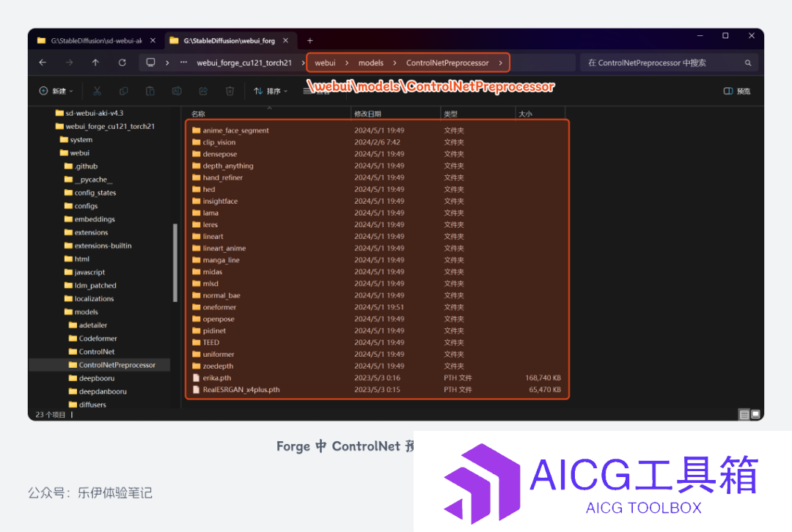Image resolution: width=792 pixels, height=532 pixels.
Task: Click webui_forge_cu121_torch21 breadcrumb
Action: click(244, 63)
